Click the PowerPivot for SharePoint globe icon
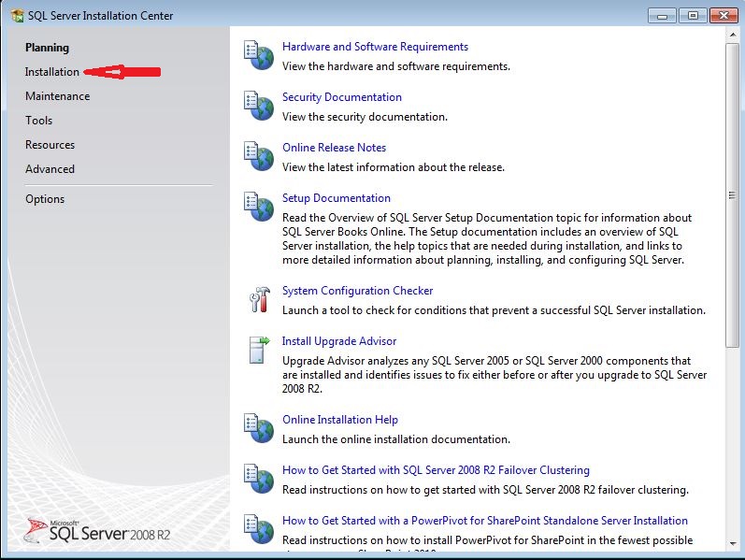This screenshot has width=745, height=560. 259,528
